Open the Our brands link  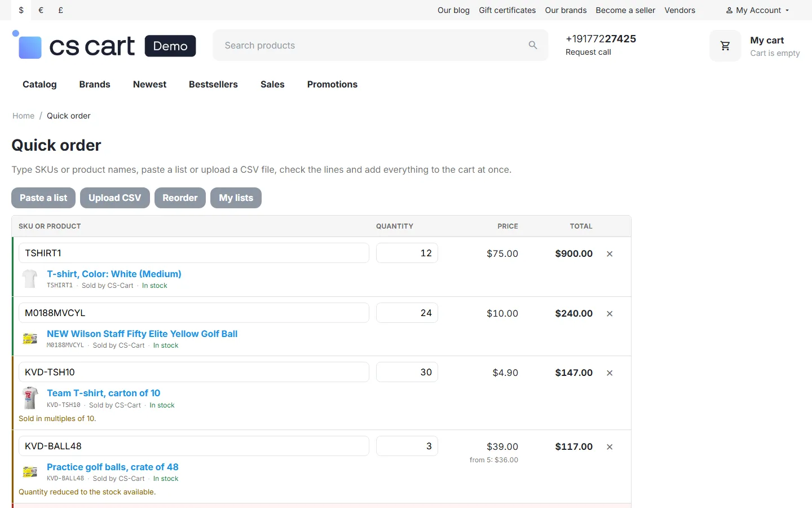(x=566, y=10)
